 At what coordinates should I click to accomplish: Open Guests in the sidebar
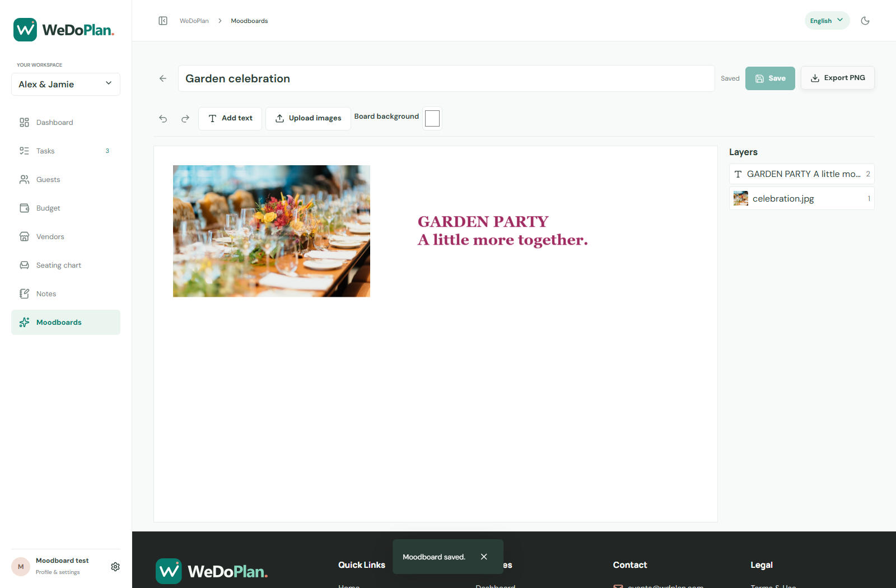tap(66, 180)
